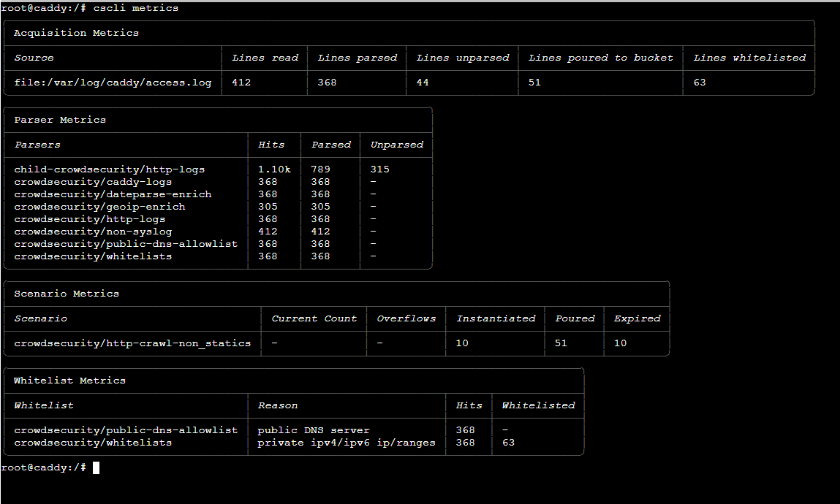840x504 pixels.
Task: Select the crowdsecurity/non-syslog parser name
Action: pos(93,232)
